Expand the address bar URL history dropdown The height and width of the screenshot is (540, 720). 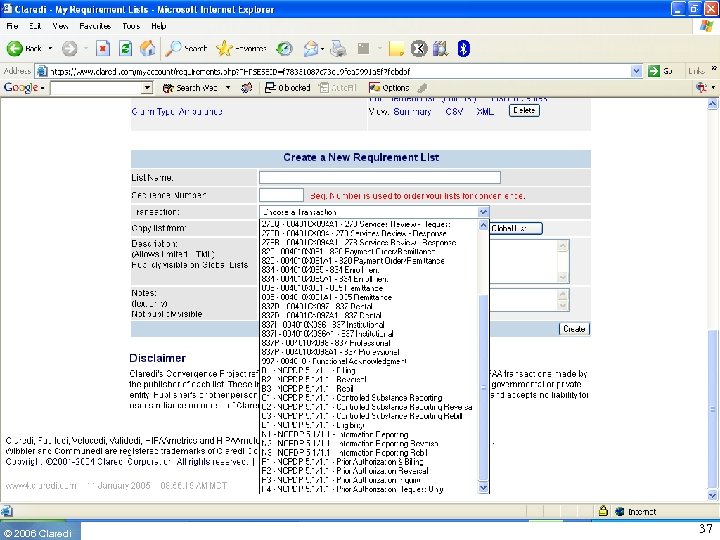[x=636, y=71]
